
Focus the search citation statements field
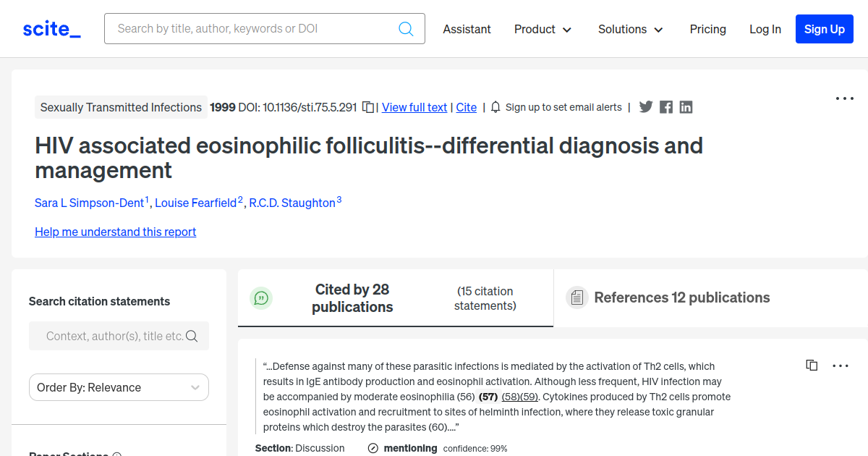pos(114,336)
